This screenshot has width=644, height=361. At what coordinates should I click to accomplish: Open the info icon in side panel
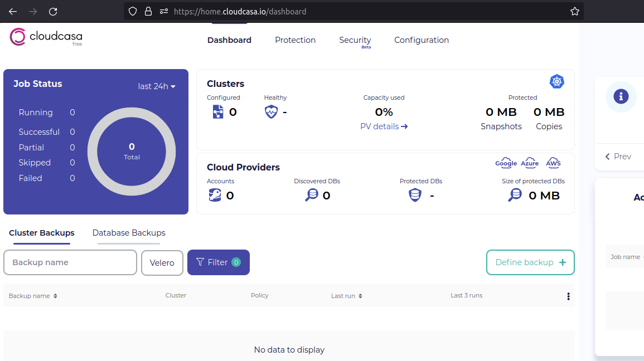point(621,96)
